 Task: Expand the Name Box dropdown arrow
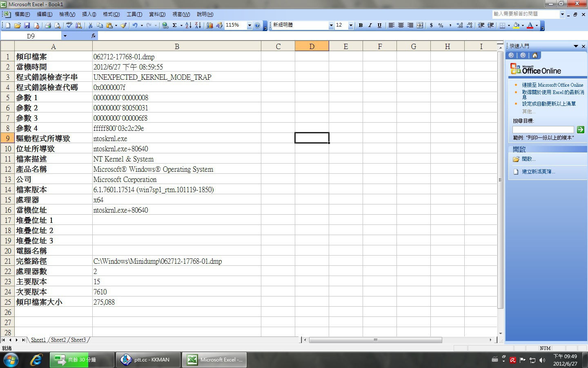coord(65,36)
